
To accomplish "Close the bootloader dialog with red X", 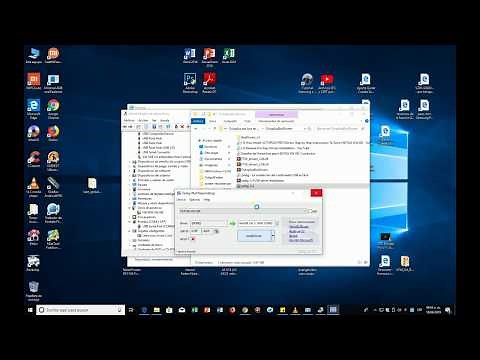I will point(316,193).
